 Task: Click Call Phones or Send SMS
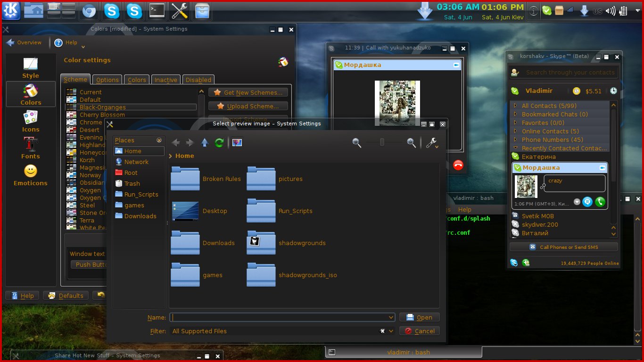pyautogui.click(x=563, y=247)
